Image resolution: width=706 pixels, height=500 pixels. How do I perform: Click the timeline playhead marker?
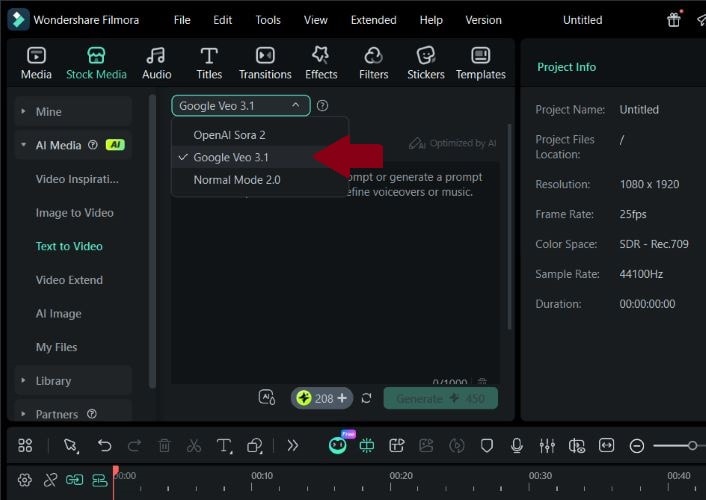(x=115, y=471)
